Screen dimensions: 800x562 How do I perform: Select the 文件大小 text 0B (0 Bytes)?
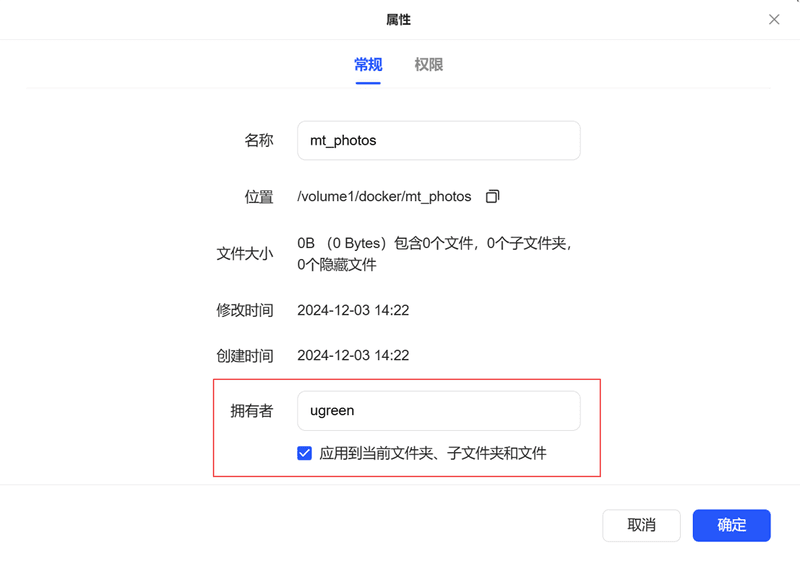(341, 243)
